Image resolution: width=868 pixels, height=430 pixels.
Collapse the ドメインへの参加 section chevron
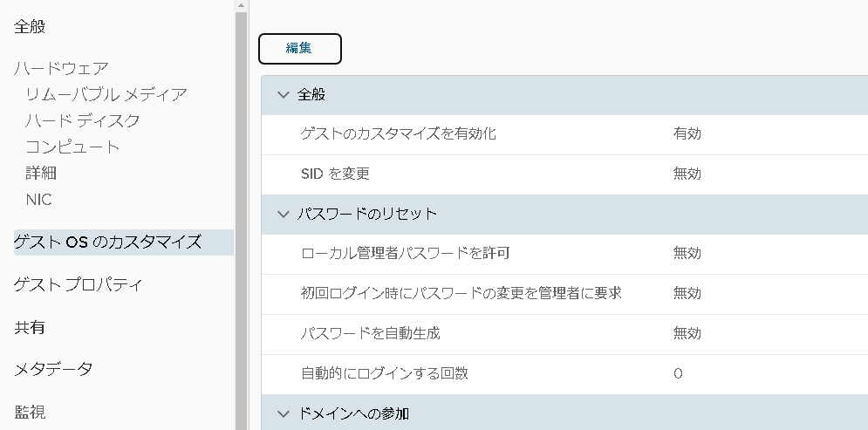coord(284,413)
